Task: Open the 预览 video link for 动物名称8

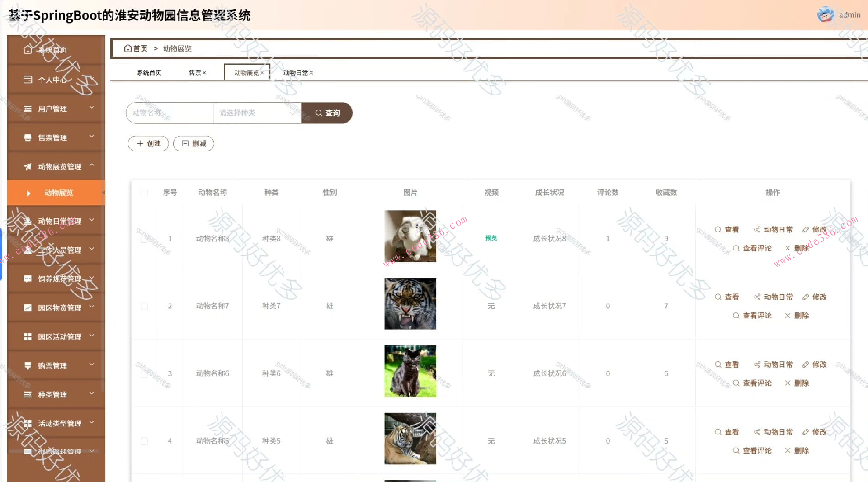Action: [x=491, y=238]
